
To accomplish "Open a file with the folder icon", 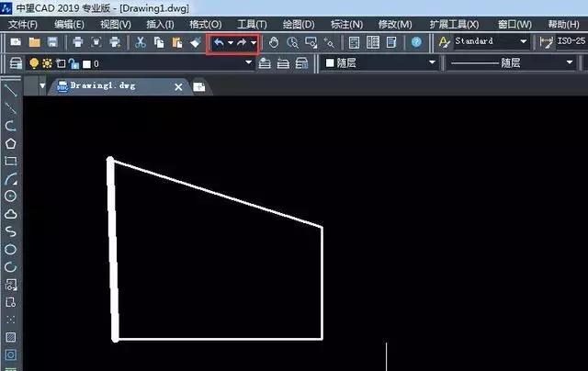I will click(x=35, y=42).
